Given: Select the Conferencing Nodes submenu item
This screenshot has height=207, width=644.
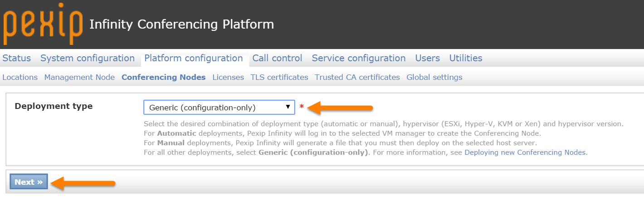Looking at the screenshot, I should (164, 77).
